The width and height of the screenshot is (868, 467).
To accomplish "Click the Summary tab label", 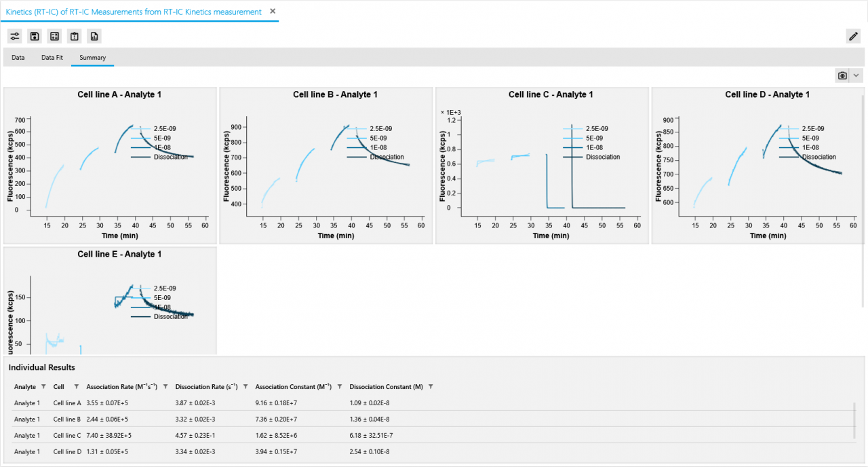I will tap(92, 58).
